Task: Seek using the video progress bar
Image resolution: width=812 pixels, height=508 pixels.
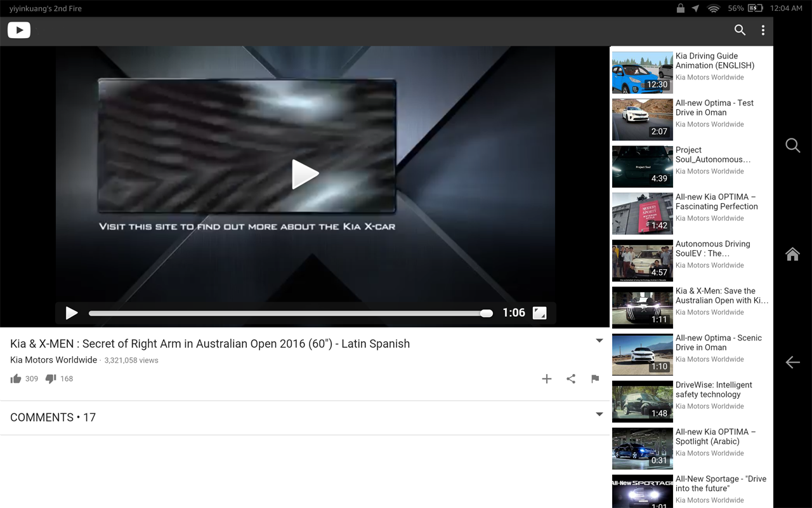Action: (x=289, y=312)
